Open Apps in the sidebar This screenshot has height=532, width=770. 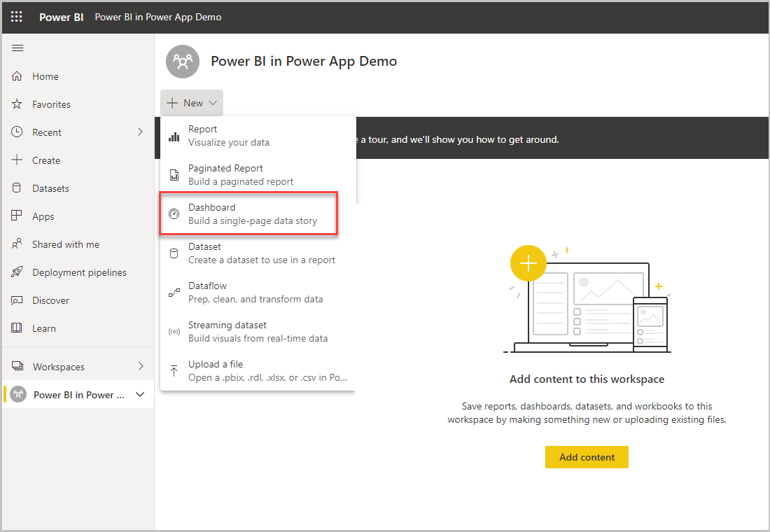[78, 216]
